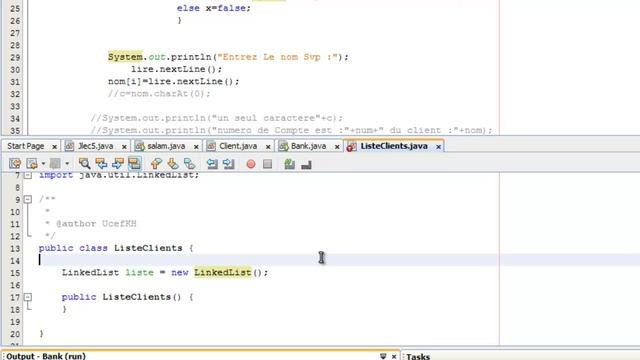Go to previous bookmark icon
This screenshot has width=640, height=360.
pyautogui.click(x=156, y=164)
